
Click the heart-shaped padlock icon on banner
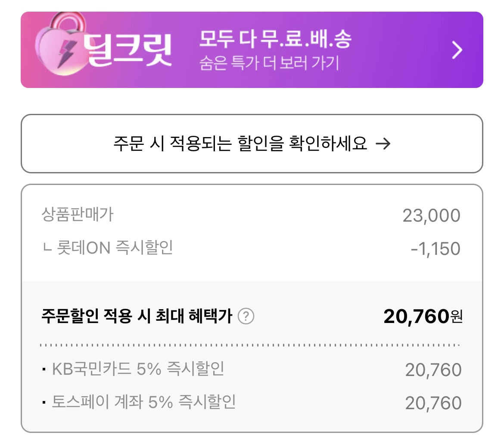click(x=61, y=44)
